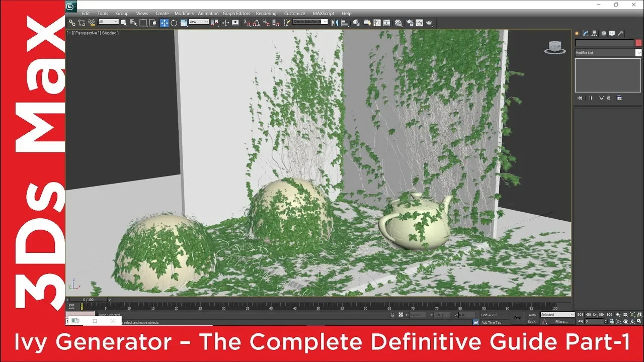
Task: Open the Key Filters button
Action: point(561,322)
